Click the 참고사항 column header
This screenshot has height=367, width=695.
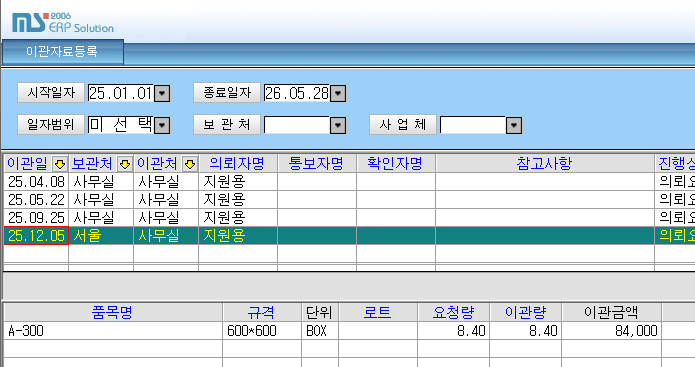545,164
